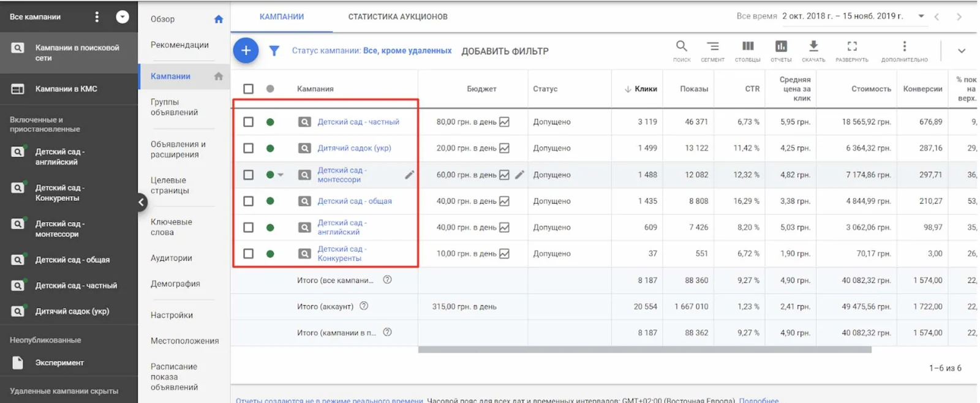Click the three-dots menu next to Все кампании
Screen dimensions: 980x403
point(97,17)
